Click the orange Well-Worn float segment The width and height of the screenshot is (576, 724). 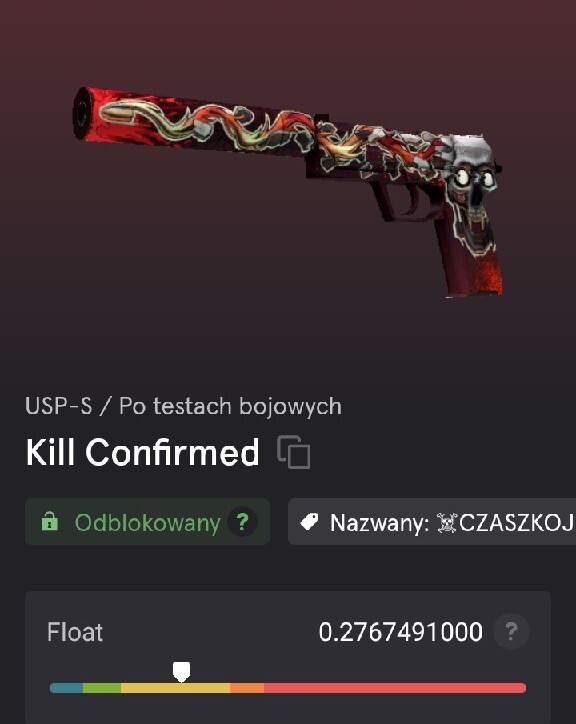click(247, 688)
